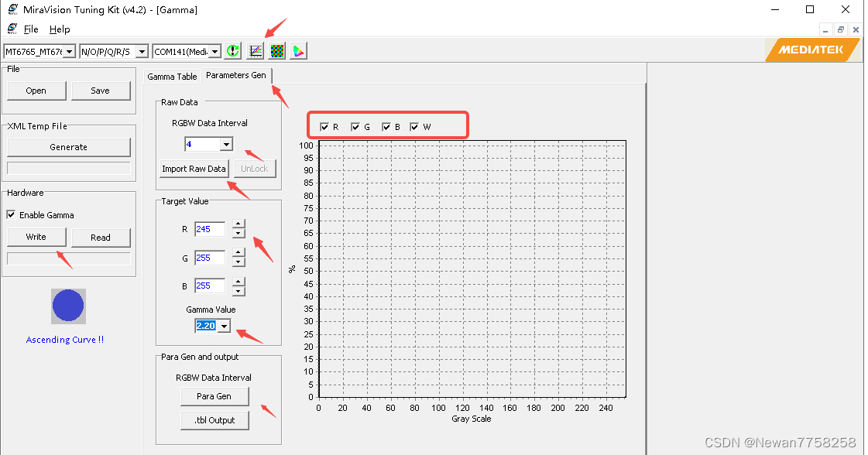The width and height of the screenshot is (868, 455).
Task: Decrease the B target value spinner
Action: tap(238, 291)
